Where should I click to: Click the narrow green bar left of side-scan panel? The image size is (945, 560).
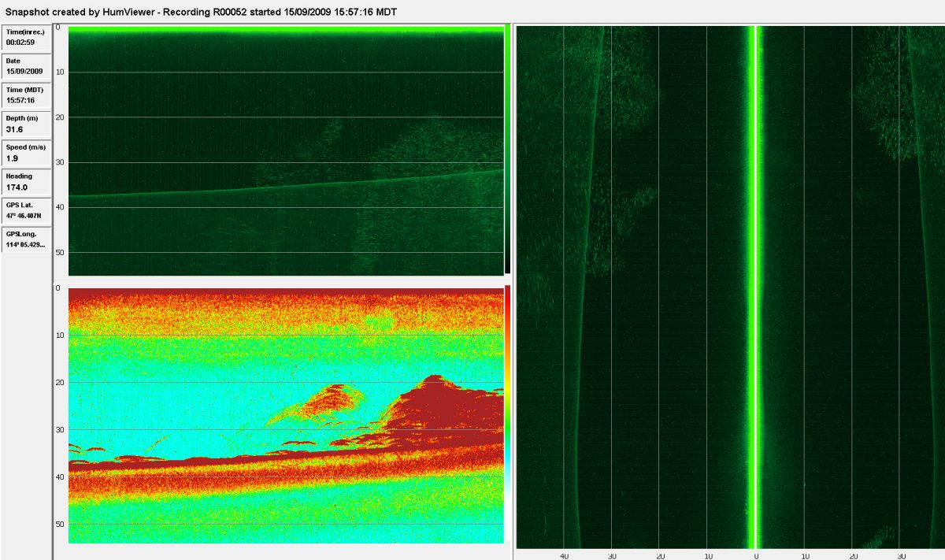516,284
